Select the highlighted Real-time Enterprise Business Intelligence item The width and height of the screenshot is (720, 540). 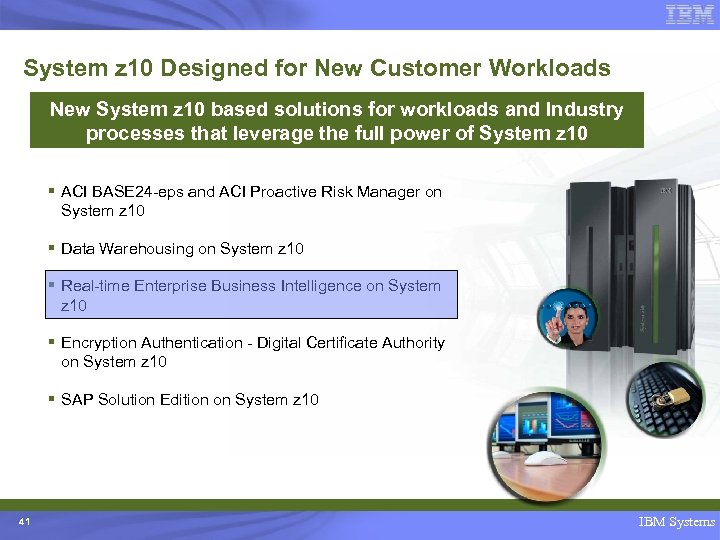pyautogui.click(x=251, y=294)
